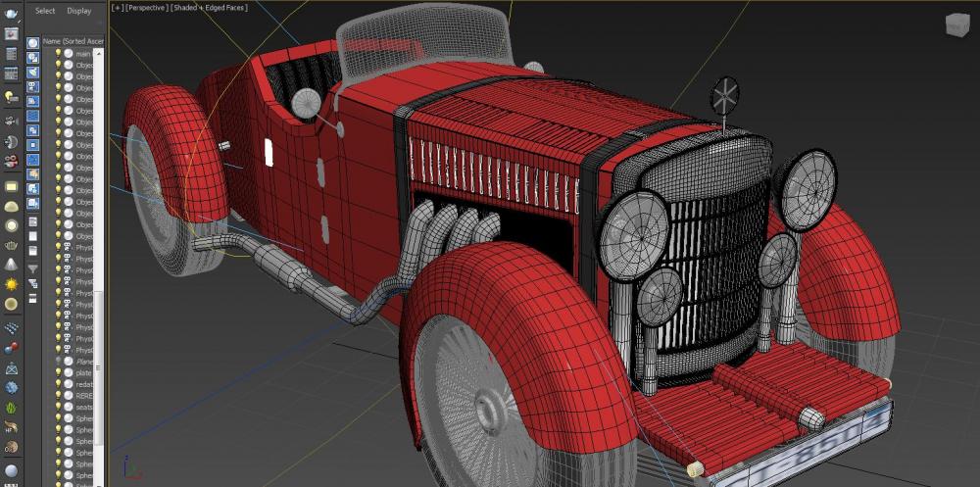The width and height of the screenshot is (980, 487).
Task: Click the yellow sun daylight icon
Action: (x=11, y=284)
